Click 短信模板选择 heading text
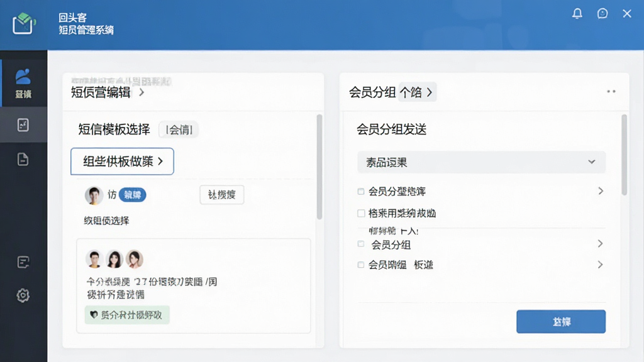This screenshot has height=362, width=644. click(x=114, y=129)
